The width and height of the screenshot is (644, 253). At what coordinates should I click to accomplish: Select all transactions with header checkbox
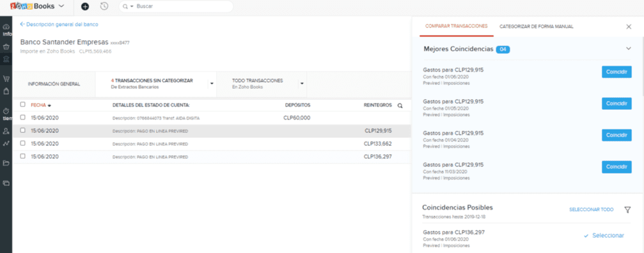pos(22,105)
